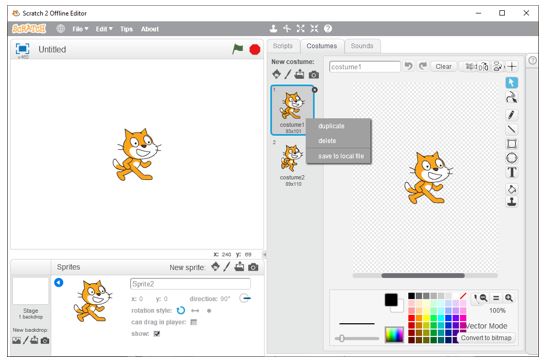This screenshot has height=363, width=546.
Task: Click Convert to bitmap
Action: coord(486,338)
